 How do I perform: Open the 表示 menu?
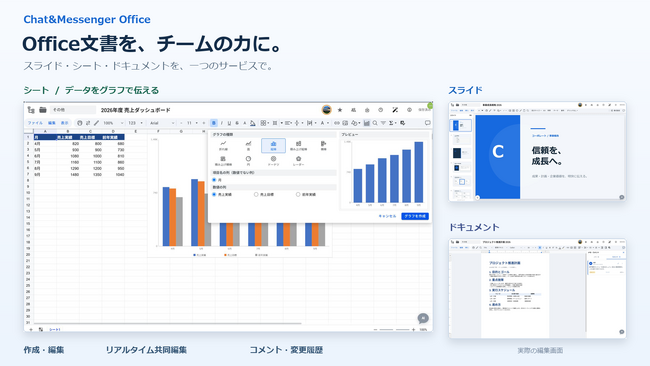(65, 123)
